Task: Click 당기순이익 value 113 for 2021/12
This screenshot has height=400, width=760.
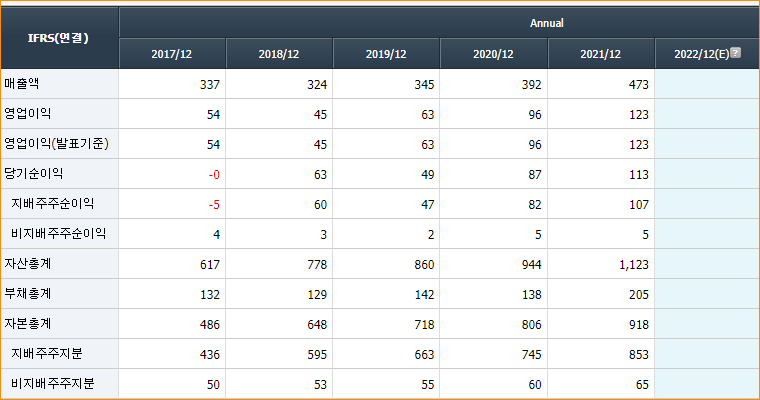Action: 639,175
